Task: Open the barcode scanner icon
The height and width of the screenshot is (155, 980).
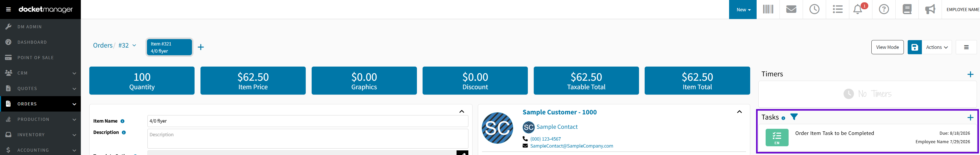Action: (768, 9)
